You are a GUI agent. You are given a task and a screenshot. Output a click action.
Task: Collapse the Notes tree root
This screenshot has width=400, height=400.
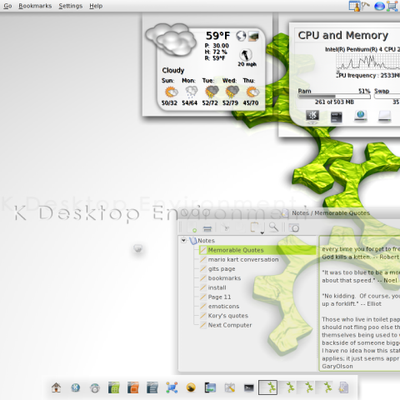click(184, 240)
